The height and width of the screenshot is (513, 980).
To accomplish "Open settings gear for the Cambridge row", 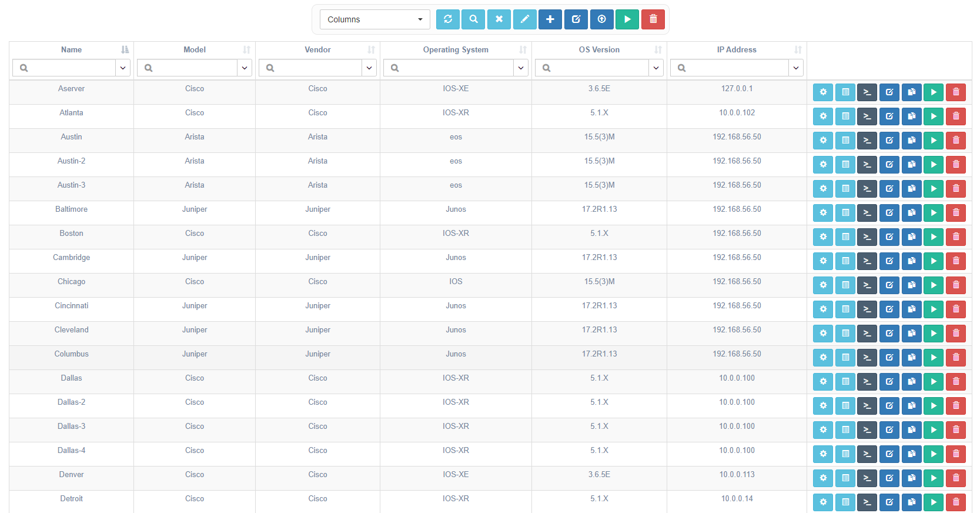I will tap(823, 261).
